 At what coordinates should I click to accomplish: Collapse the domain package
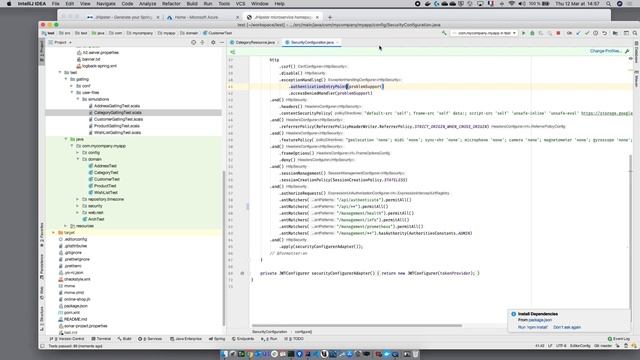pyautogui.click(x=78, y=159)
